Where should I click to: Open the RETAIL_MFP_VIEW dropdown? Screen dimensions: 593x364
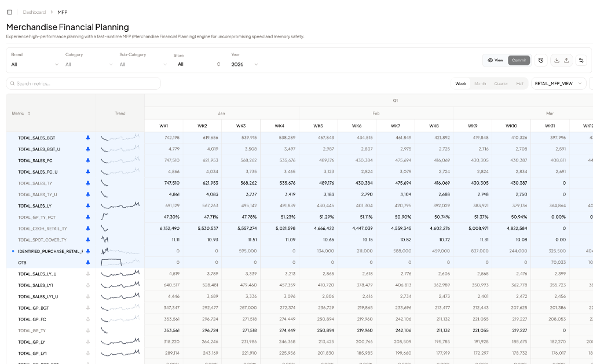558,83
